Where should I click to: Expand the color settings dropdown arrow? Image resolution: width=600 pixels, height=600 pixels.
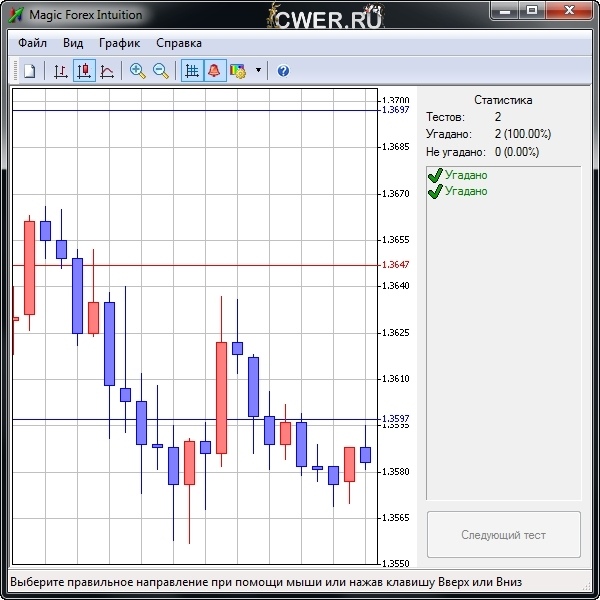258,71
